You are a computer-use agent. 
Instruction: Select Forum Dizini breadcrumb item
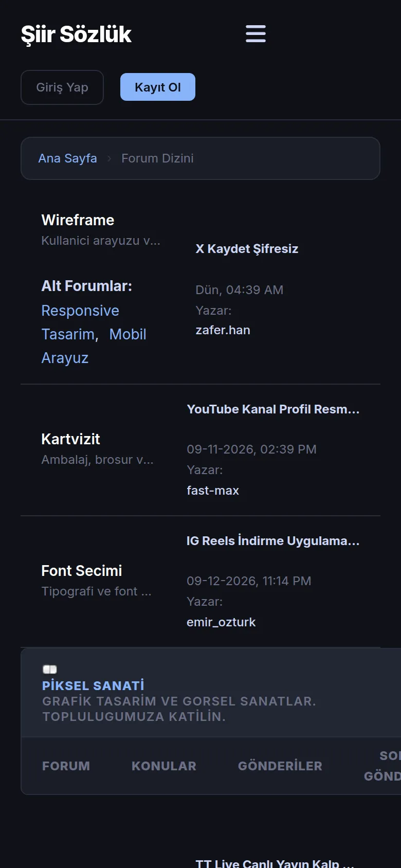point(157,158)
